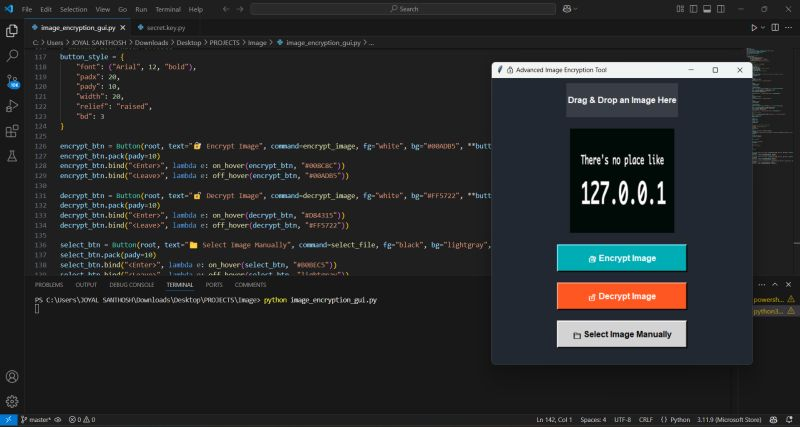This screenshot has width=800, height=427.
Task: Open the Edit menu
Action: 46,9
